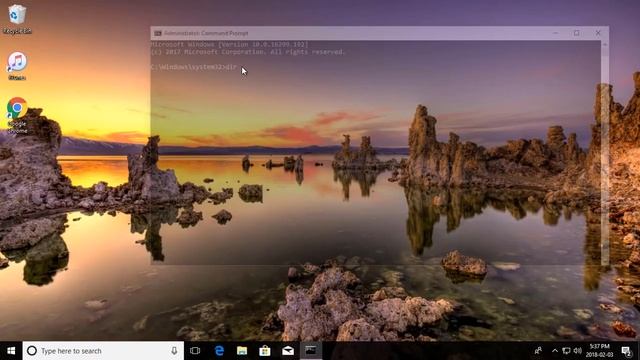Image resolution: width=640 pixels, height=360 pixels.
Task: Close the Command Prompt window
Action: 598,33
